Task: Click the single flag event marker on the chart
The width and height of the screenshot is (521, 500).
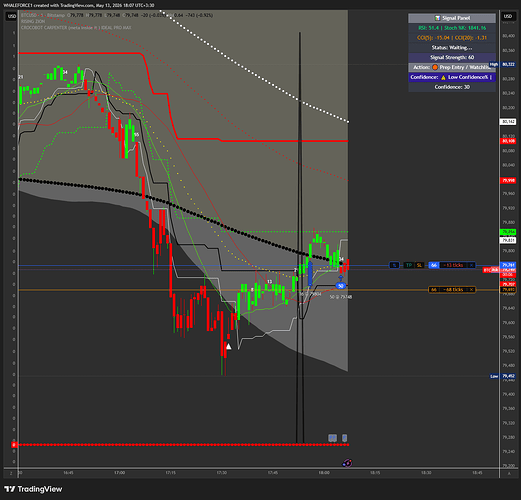Action: (345, 438)
